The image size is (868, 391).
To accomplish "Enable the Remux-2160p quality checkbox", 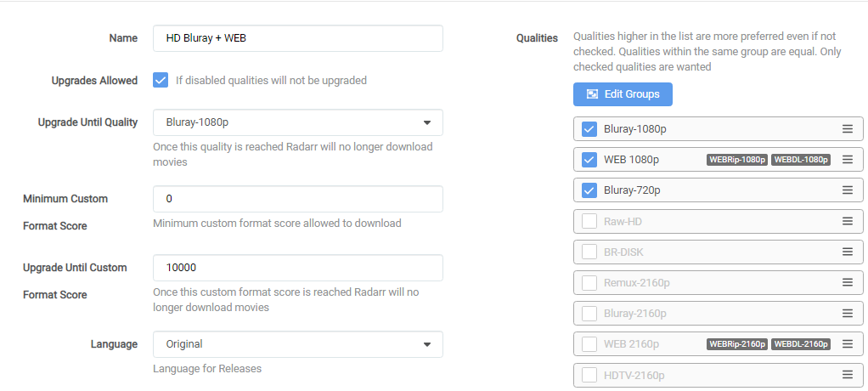I will pyautogui.click(x=589, y=282).
